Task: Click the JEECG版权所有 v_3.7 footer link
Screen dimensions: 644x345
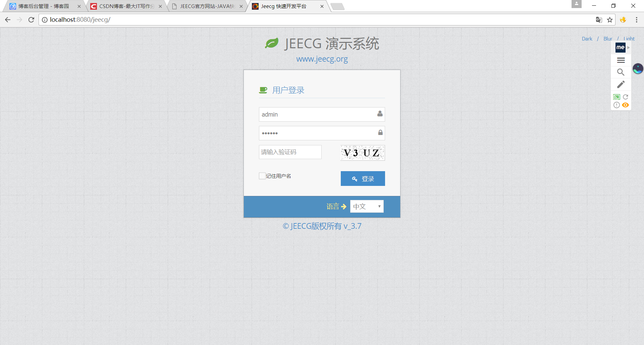Action: click(322, 226)
